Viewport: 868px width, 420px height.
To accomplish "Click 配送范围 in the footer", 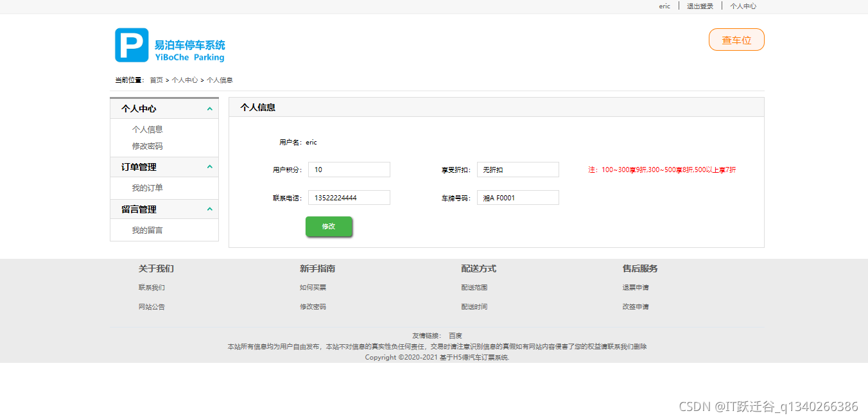I will pos(474,287).
